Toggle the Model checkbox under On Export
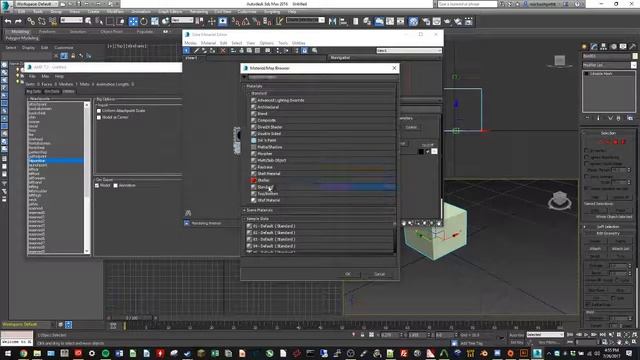The width and height of the screenshot is (640, 360). point(97,185)
